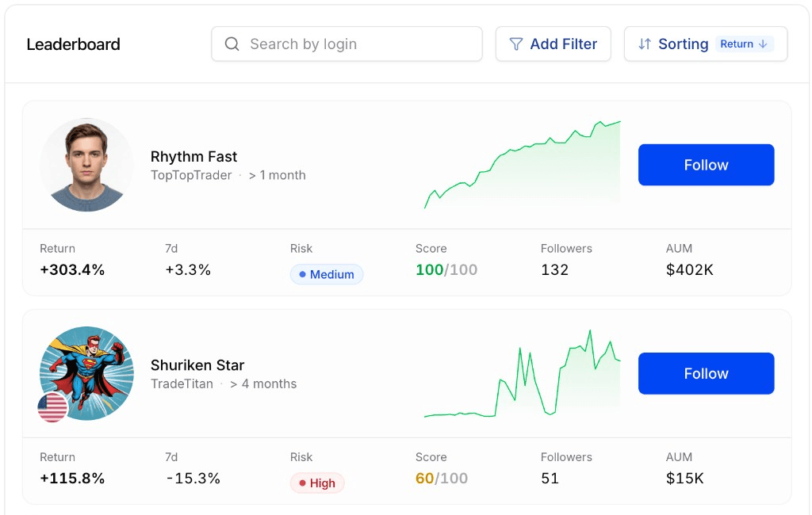Click the 60/100 score value
Screen dimensions: 812x515
441,479
